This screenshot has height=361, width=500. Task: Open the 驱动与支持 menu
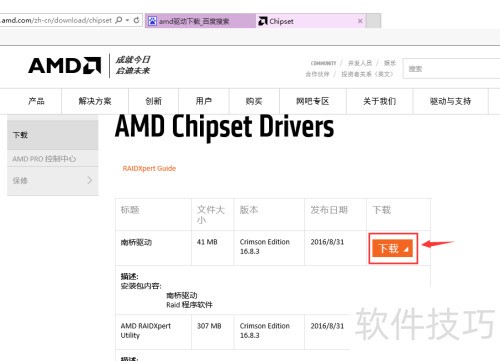(x=450, y=101)
